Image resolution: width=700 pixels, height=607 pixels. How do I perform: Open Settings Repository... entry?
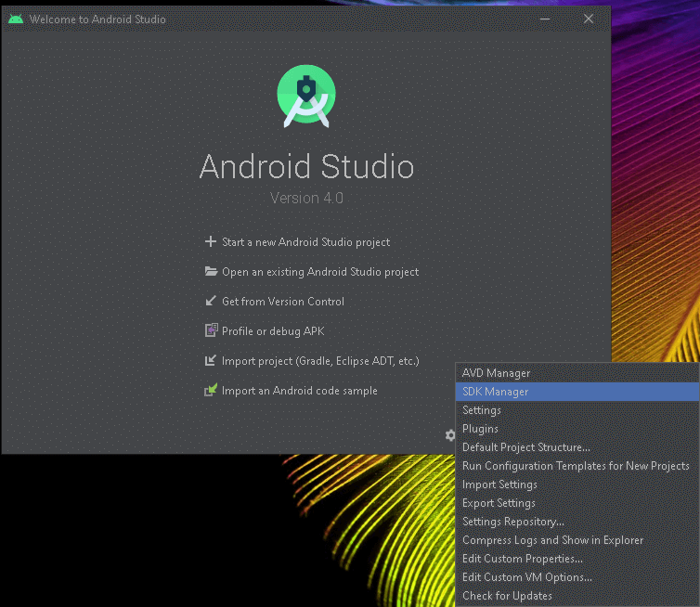click(x=577, y=522)
